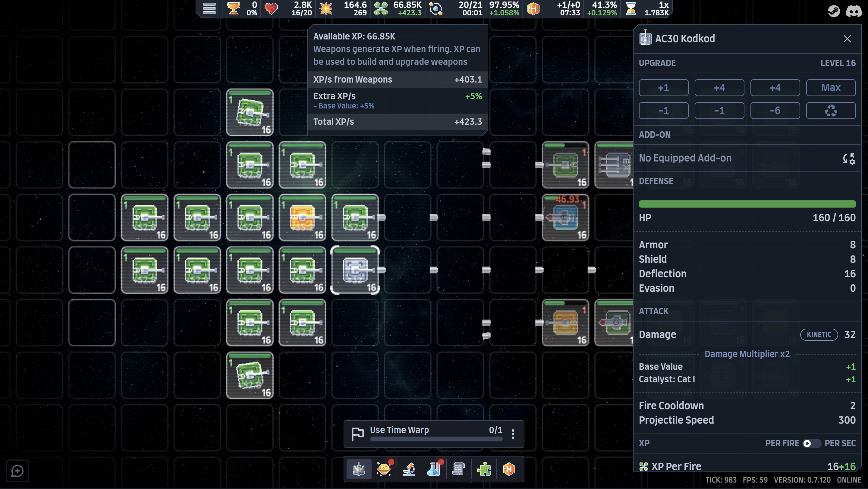The height and width of the screenshot is (489, 868).
Task: Open the hexagon H icon in toolbar
Action: coord(509,469)
